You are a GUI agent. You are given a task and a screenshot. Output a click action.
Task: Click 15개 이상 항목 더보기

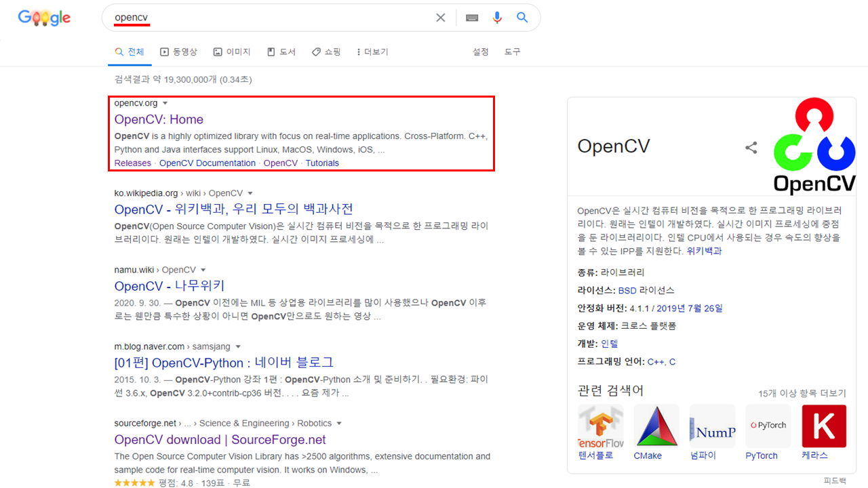point(802,394)
